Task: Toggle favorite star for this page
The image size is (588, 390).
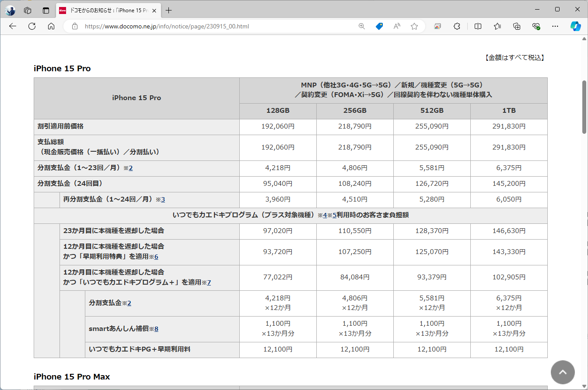Action: tap(414, 26)
